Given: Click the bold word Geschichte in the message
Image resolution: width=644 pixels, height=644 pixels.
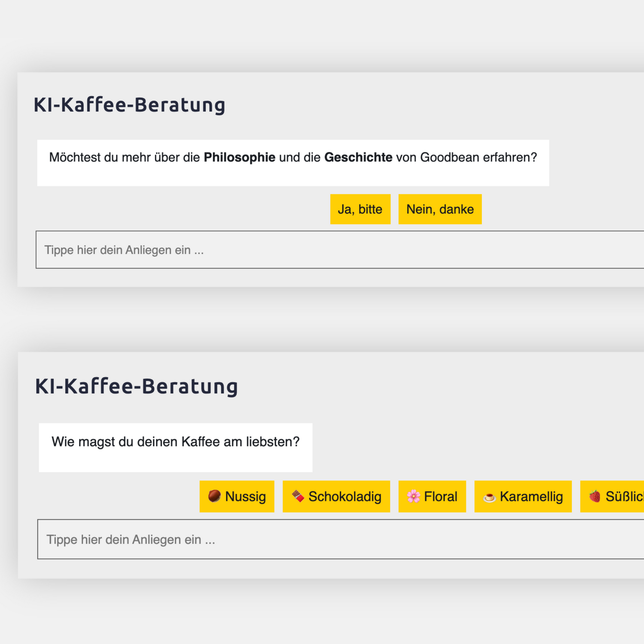Looking at the screenshot, I should coord(358,158).
